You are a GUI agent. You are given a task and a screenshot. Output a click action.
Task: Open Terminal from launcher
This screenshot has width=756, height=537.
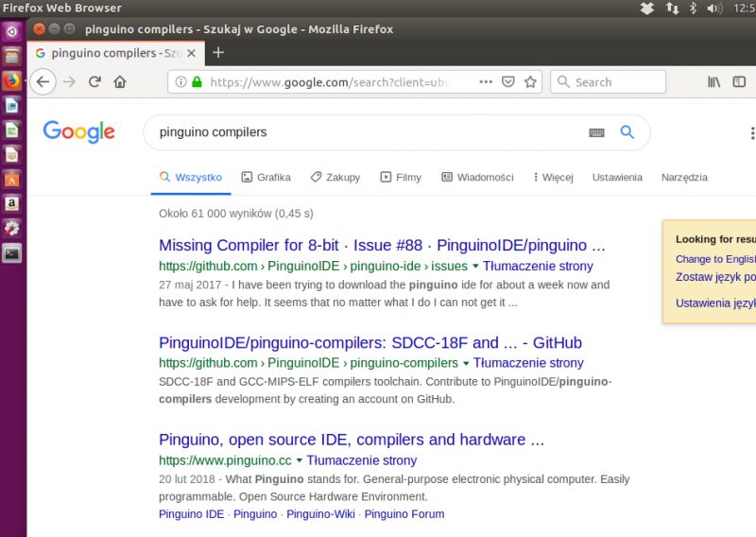[x=11, y=252]
